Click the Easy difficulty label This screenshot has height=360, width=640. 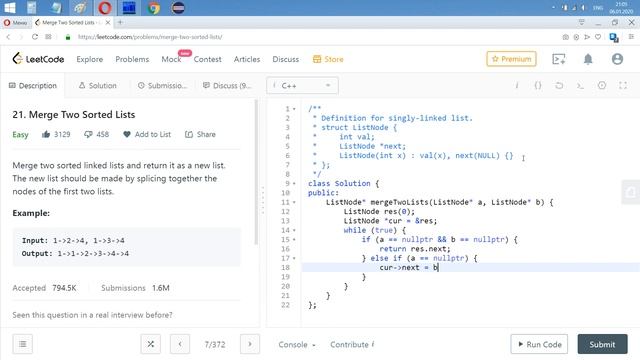(x=20, y=135)
